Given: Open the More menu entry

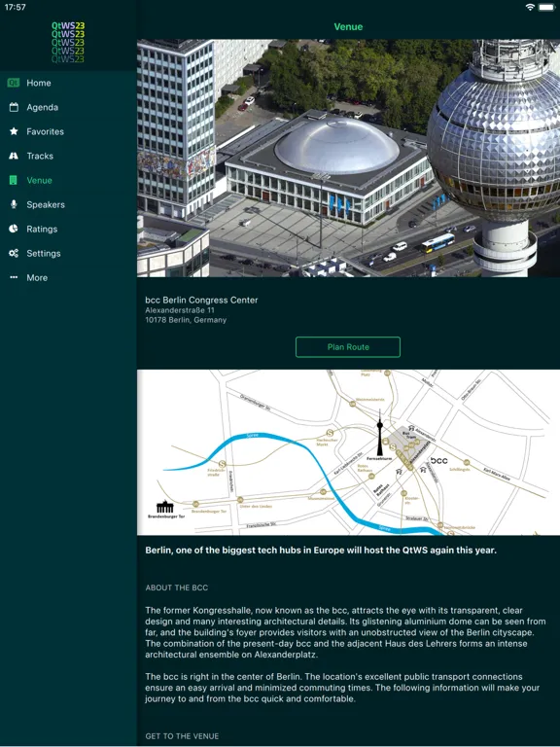Looking at the screenshot, I should 69,277.
